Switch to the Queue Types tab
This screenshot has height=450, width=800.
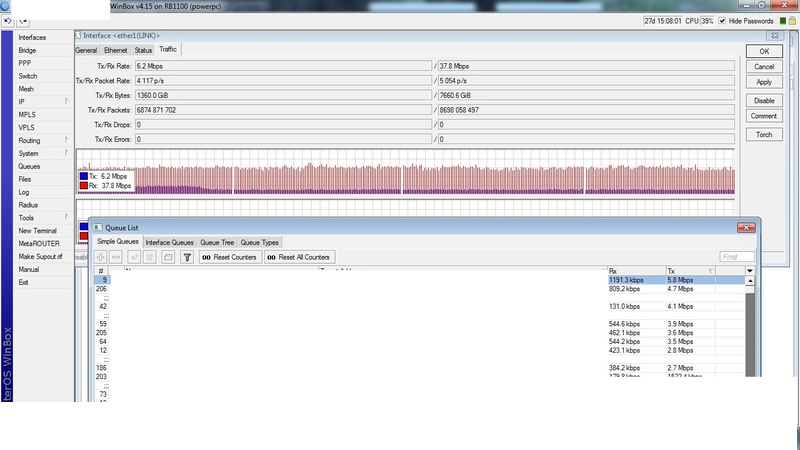pos(259,242)
